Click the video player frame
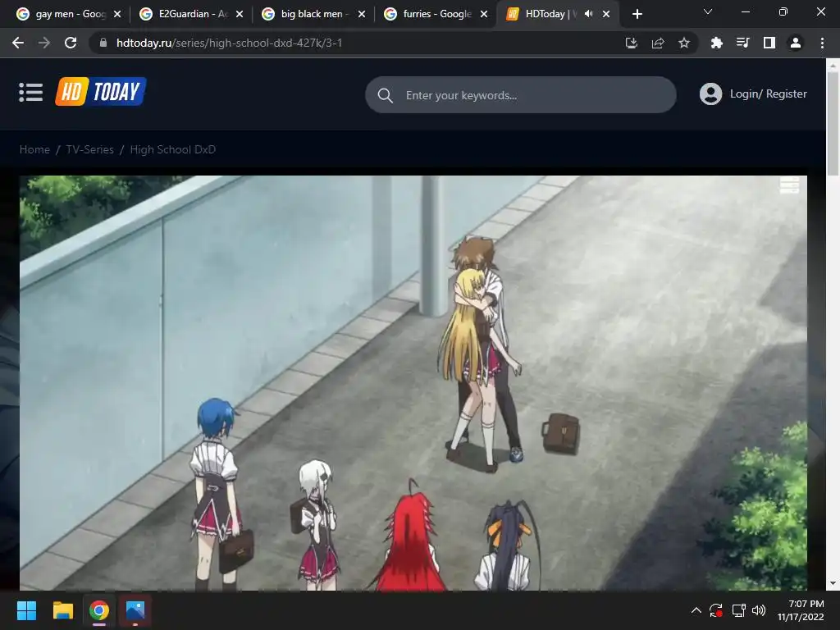Image resolution: width=840 pixels, height=630 pixels. (x=413, y=383)
